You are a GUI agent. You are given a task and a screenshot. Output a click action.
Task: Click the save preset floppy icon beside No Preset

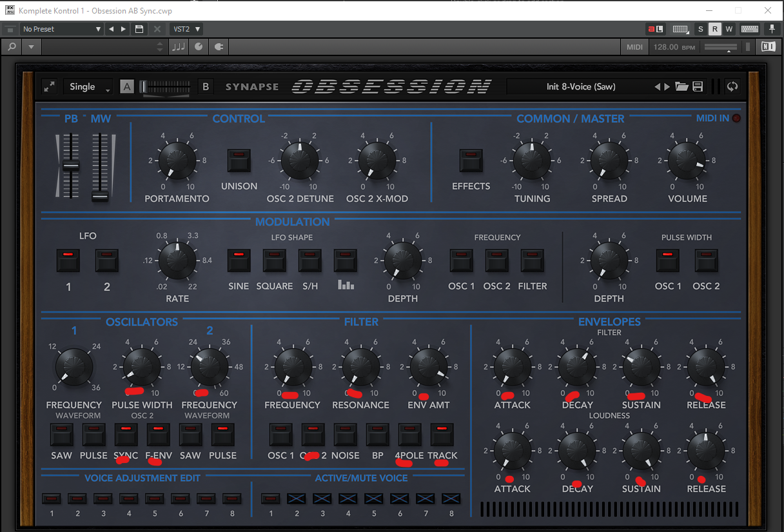click(139, 29)
